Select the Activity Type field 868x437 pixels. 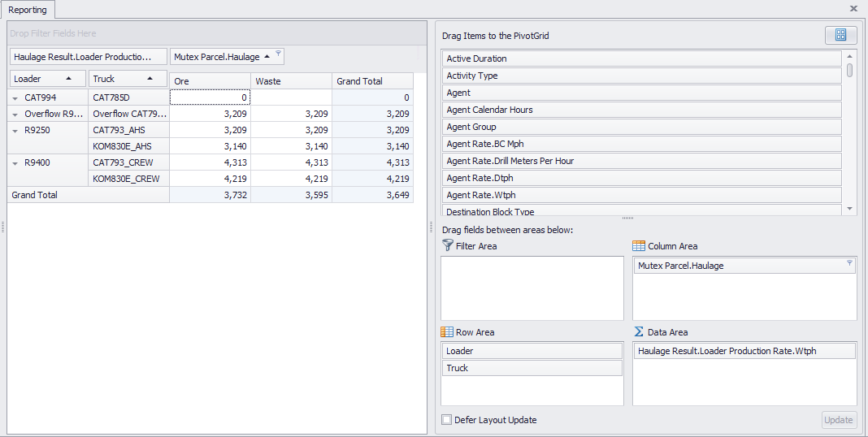point(642,76)
